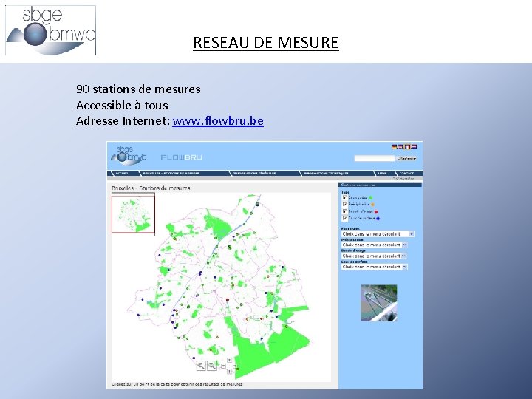Screen dimensions: 532x399
Task: Open the Précipitation station dropdown
Action: (374, 245)
